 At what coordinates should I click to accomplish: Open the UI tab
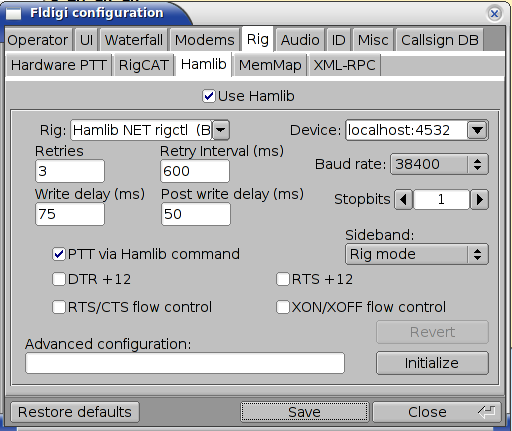(86, 40)
